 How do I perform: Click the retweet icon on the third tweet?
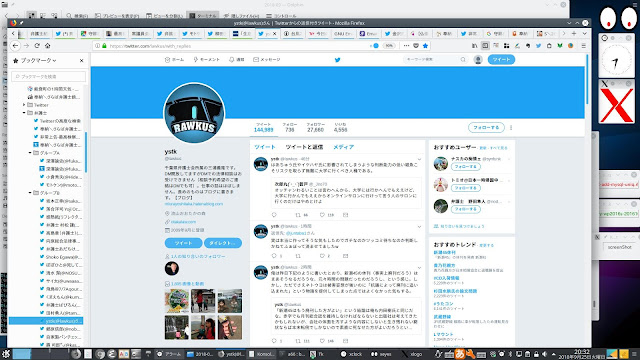[x=298, y=341]
